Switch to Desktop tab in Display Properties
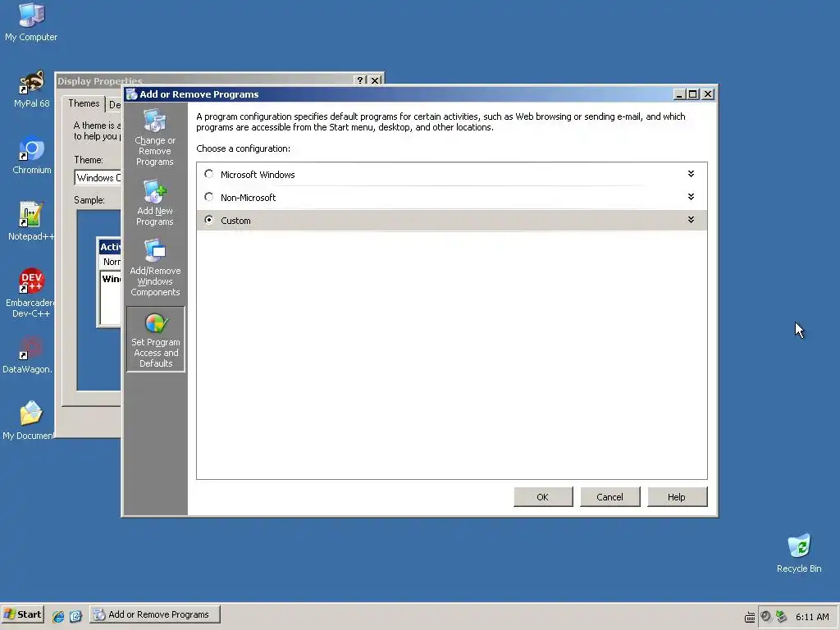The height and width of the screenshot is (630, 840). coord(114,104)
